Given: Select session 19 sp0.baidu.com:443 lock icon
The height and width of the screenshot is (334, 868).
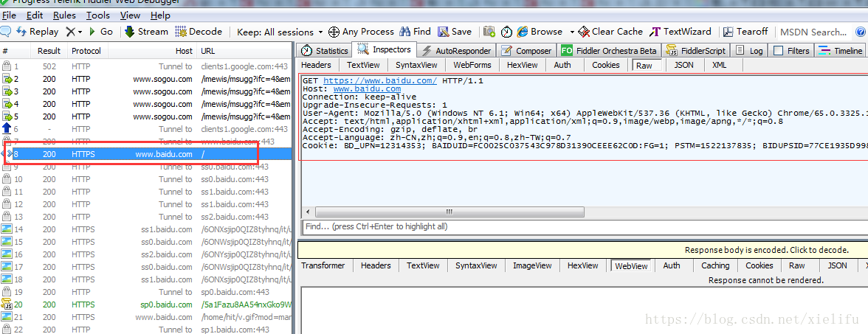Looking at the screenshot, I should pyautogui.click(x=7, y=291).
